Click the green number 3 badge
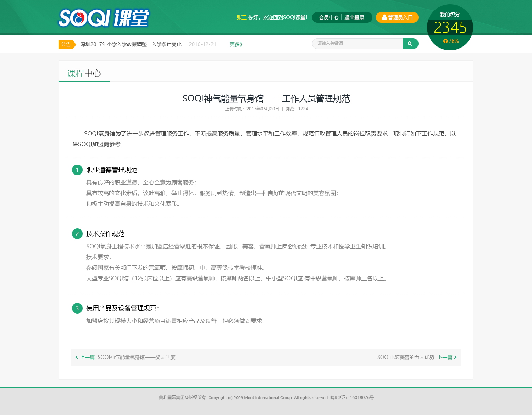Viewport: 532px width, 415px height. pos(77,308)
